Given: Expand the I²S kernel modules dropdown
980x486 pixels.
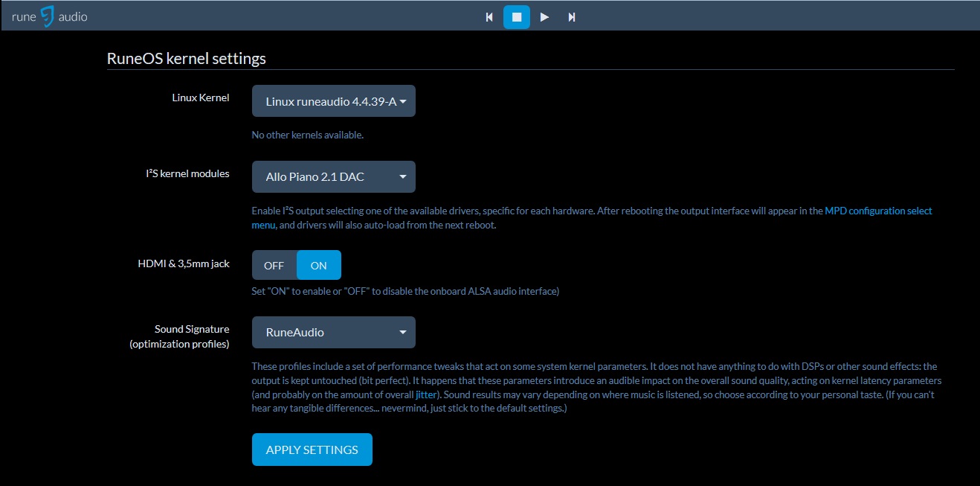Looking at the screenshot, I should point(333,177).
